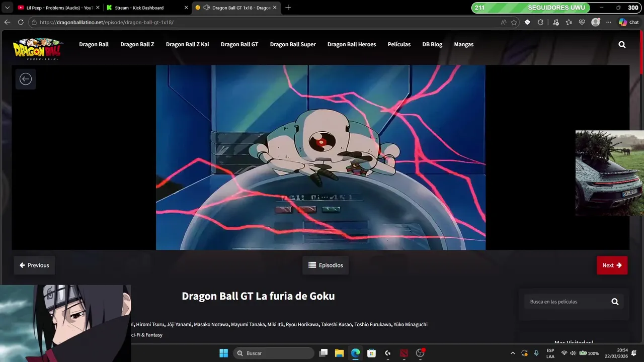This screenshot has width=644, height=362.
Task: Click the Microsoft Edge taskbar icon
Action: tap(355, 353)
